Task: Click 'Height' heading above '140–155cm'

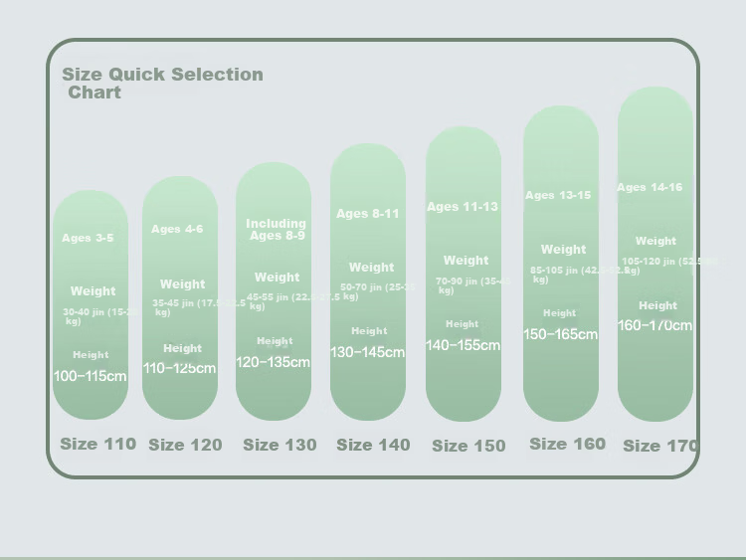Action: 462,324
